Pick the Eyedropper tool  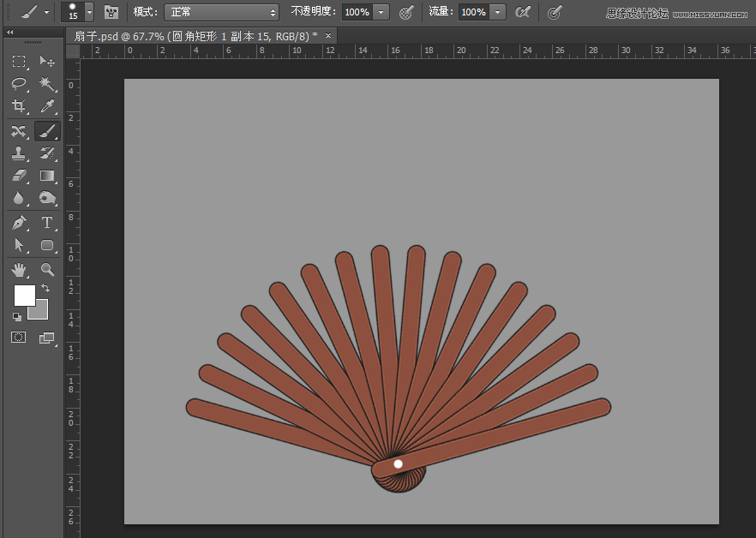(x=47, y=106)
